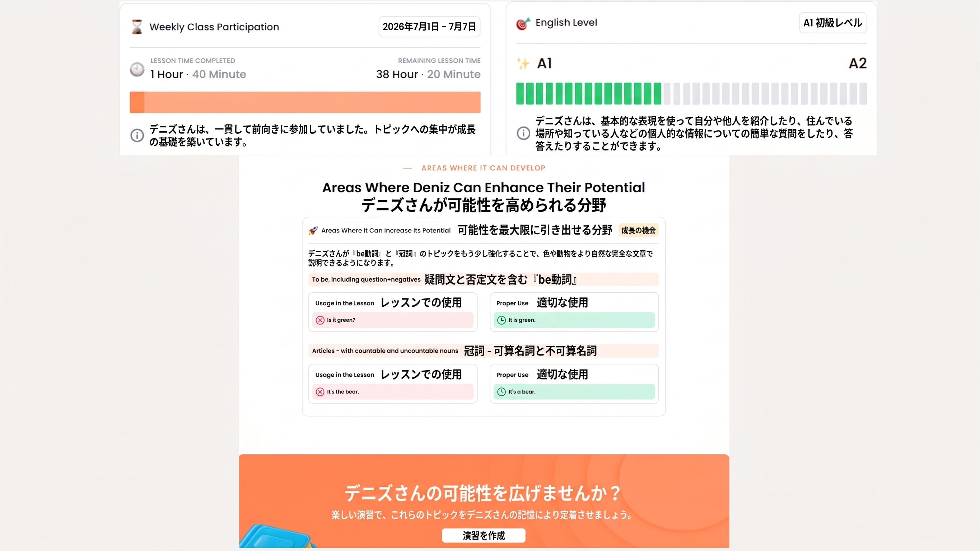Select the "Articles - with countable and uncountable nouns" row
980x551 pixels.
(483, 350)
